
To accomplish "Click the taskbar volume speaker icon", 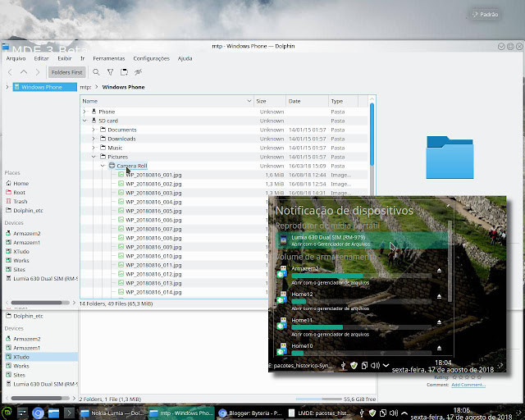I will [394, 413].
